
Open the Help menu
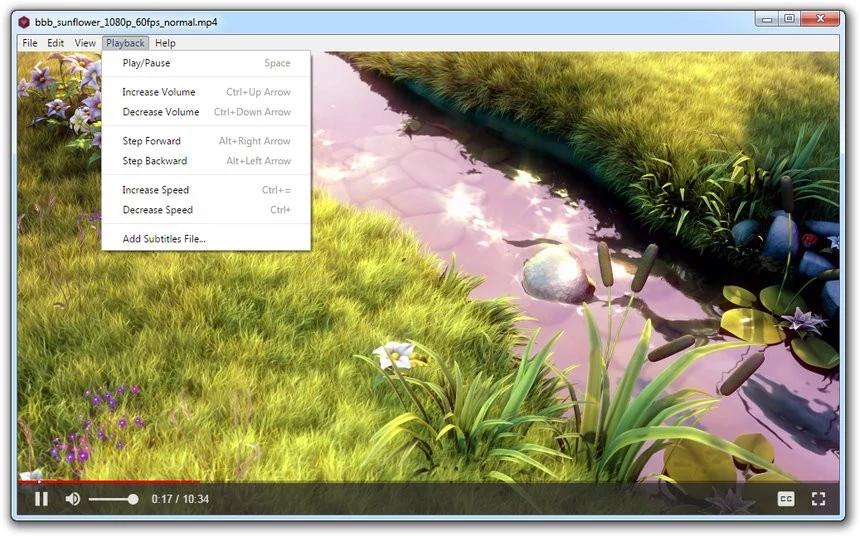pyautogui.click(x=165, y=43)
